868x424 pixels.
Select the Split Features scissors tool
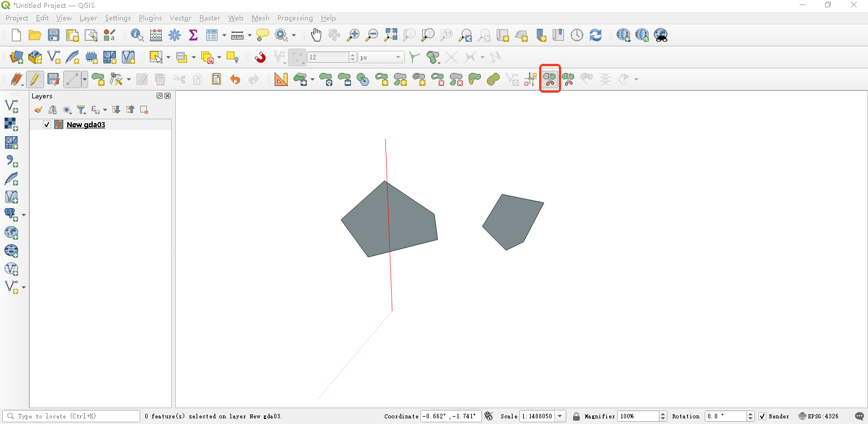(x=550, y=79)
